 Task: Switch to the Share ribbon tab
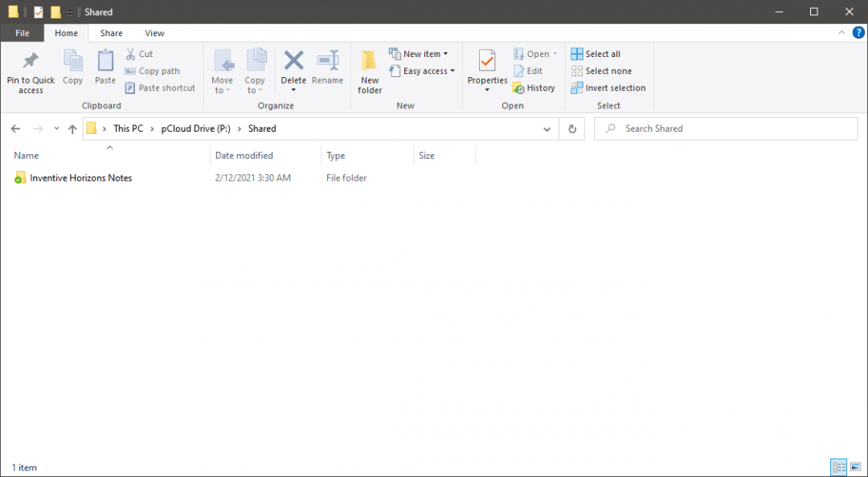pyautogui.click(x=111, y=33)
